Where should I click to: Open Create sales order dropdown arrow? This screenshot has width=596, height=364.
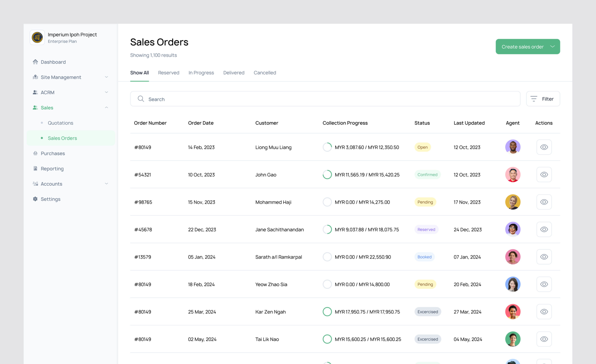point(552,46)
